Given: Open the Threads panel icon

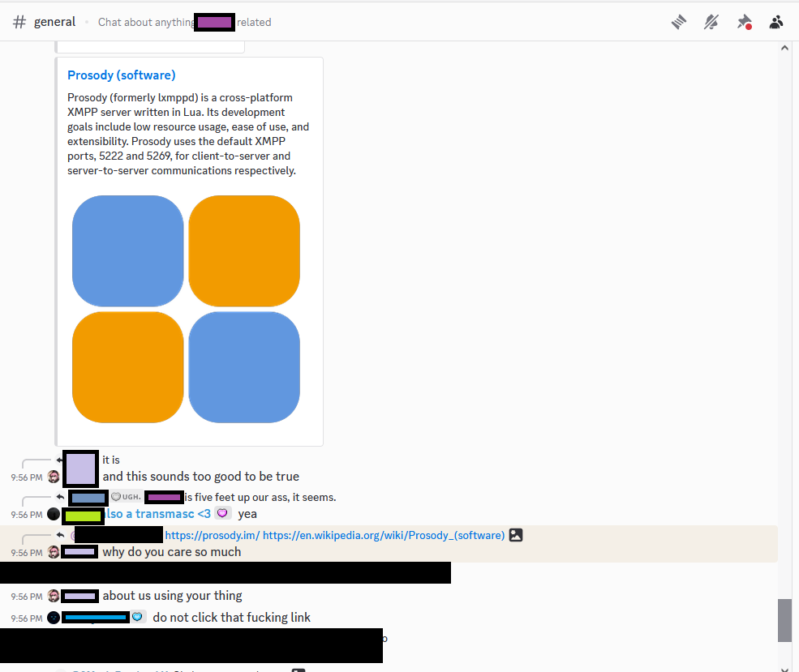Looking at the screenshot, I should click(x=679, y=22).
